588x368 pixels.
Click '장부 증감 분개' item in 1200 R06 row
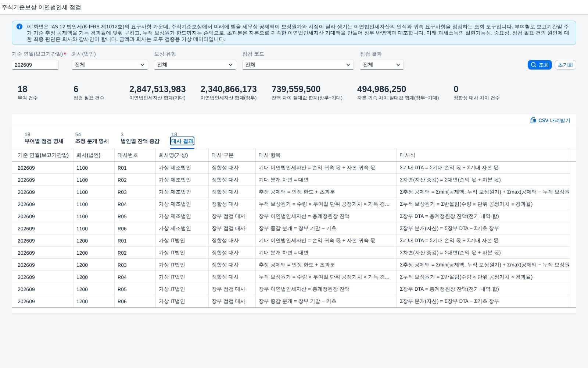(x=297, y=301)
